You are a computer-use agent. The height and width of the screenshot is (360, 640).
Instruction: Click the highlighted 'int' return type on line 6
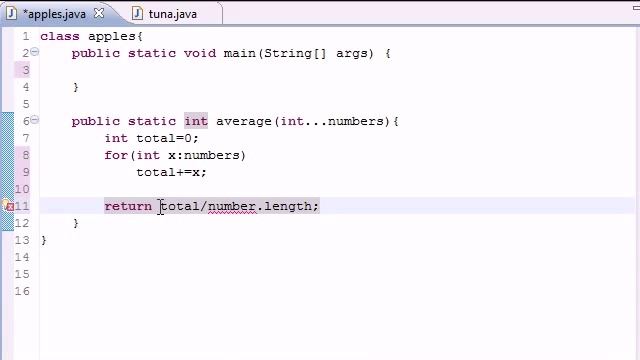pyautogui.click(x=196, y=121)
